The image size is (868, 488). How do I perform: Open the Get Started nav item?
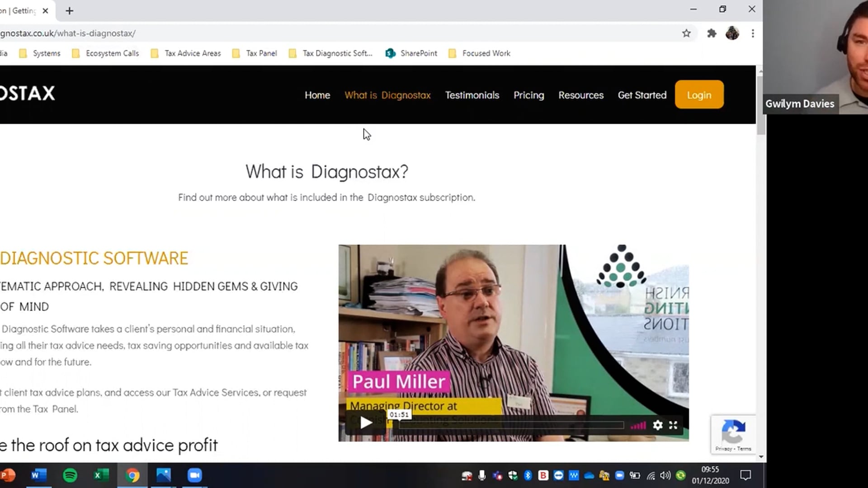(642, 95)
